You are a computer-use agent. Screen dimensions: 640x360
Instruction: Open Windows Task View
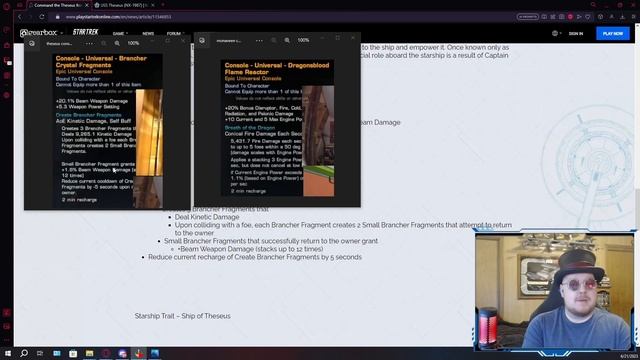tap(40, 353)
